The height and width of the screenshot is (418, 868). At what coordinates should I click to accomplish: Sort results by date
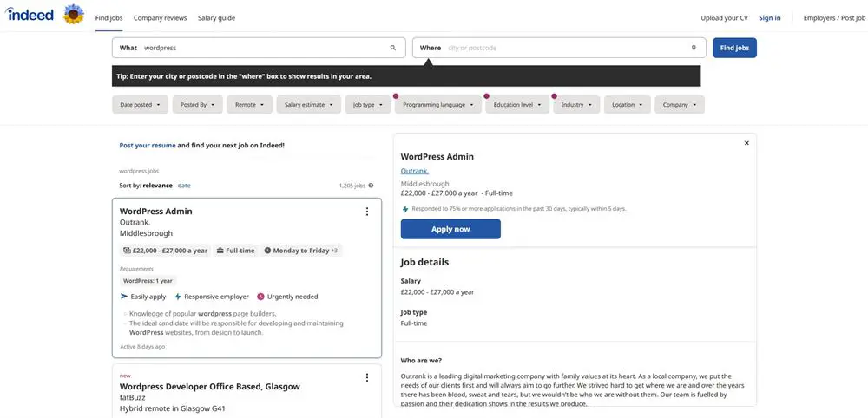click(184, 186)
